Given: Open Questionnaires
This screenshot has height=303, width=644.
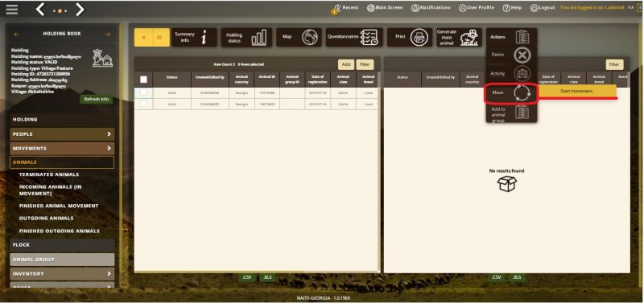Looking at the screenshot, I should tap(354, 37).
